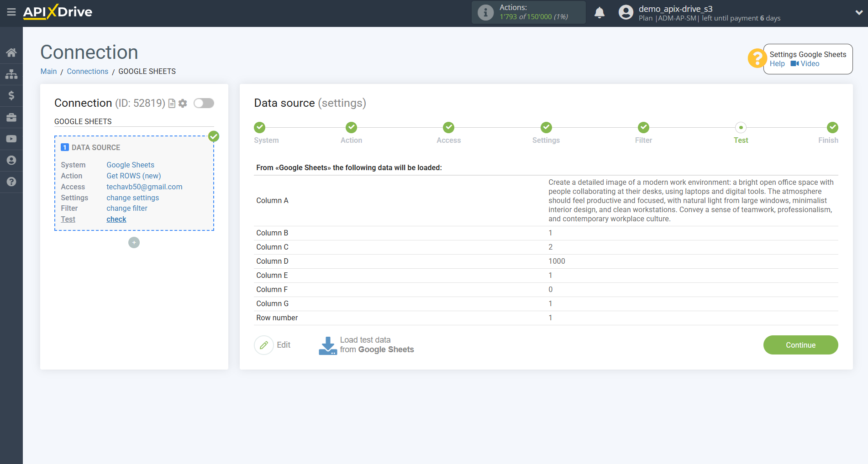Click the demo_apix-drive_s3 user avatar
Viewport: 868px width, 464px height.
(x=626, y=12)
